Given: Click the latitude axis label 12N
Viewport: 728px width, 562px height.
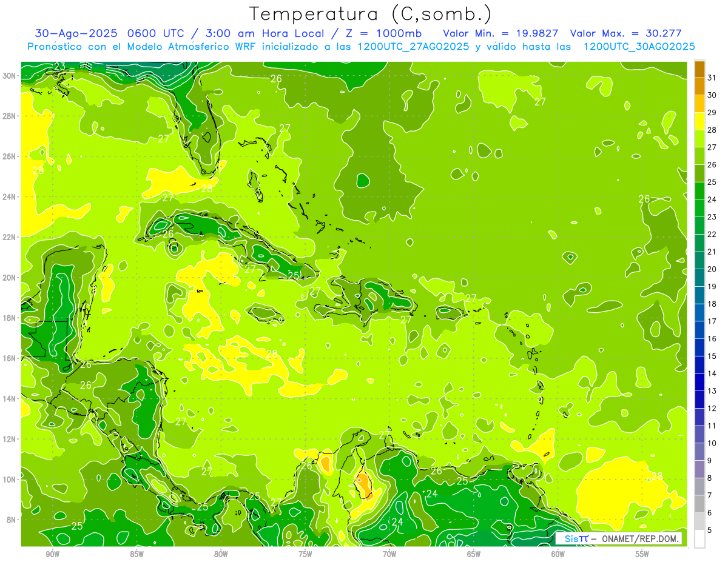Looking at the screenshot, I should (x=10, y=439).
